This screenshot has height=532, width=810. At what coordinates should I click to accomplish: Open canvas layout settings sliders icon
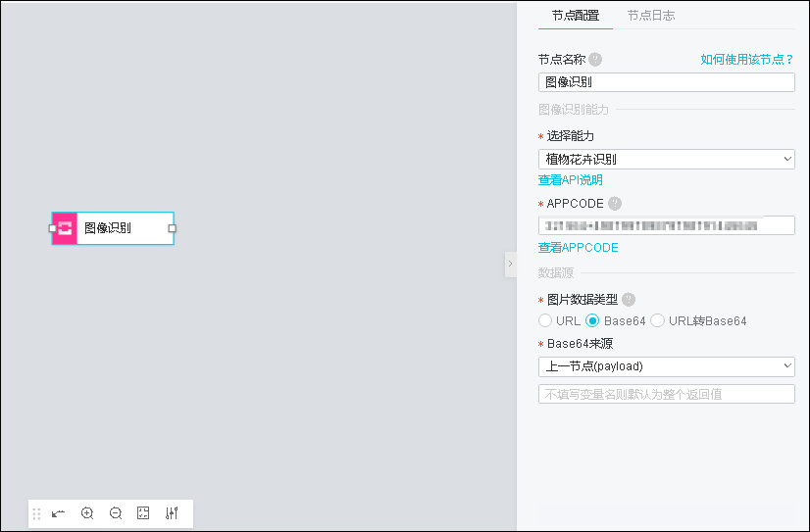[172, 513]
